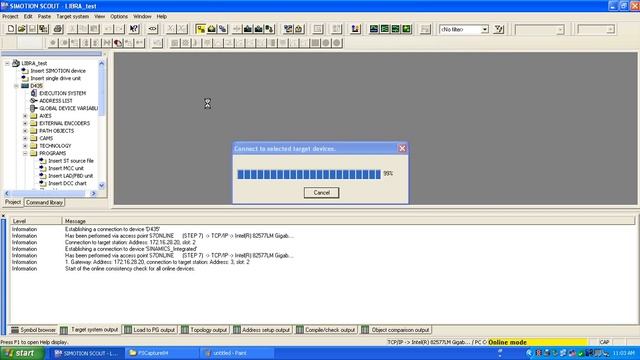
Task: Click the Save project disk icon
Action: [x=32, y=29]
